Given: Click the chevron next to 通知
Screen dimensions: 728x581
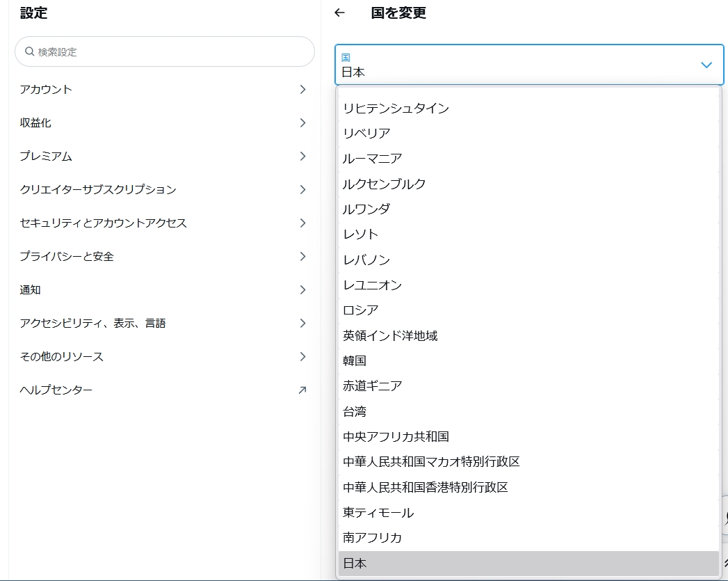Looking at the screenshot, I should click(302, 290).
